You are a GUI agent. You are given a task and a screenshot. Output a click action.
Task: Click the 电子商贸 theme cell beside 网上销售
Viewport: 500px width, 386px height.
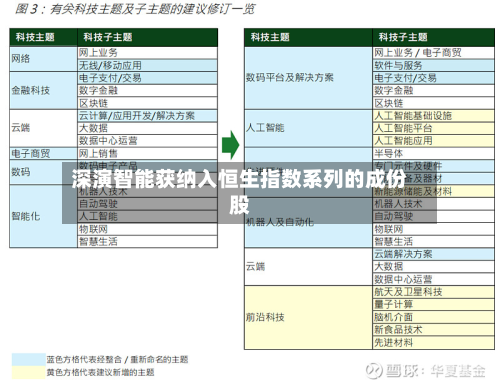click(43, 153)
